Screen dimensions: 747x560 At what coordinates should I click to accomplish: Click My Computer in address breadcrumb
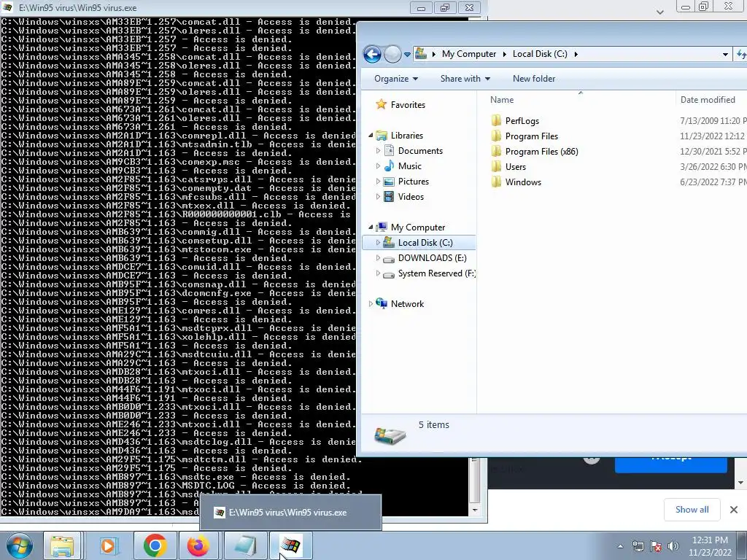coord(469,54)
